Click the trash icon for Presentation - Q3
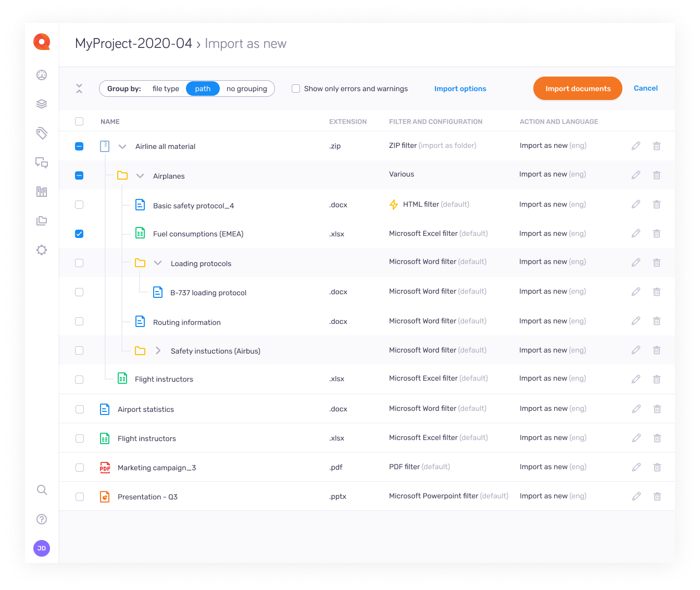 coord(657,496)
